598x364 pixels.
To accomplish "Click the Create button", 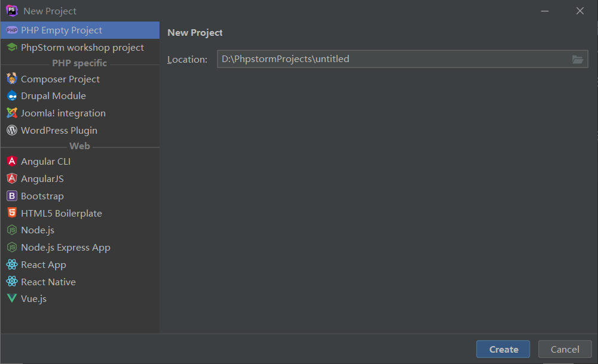I will [503, 349].
